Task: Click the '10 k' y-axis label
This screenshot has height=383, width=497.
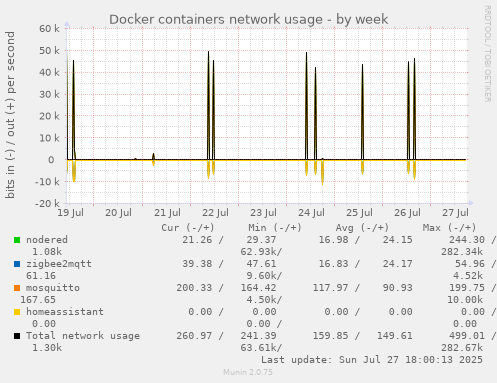Action: pyautogui.click(x=49, y=138)
